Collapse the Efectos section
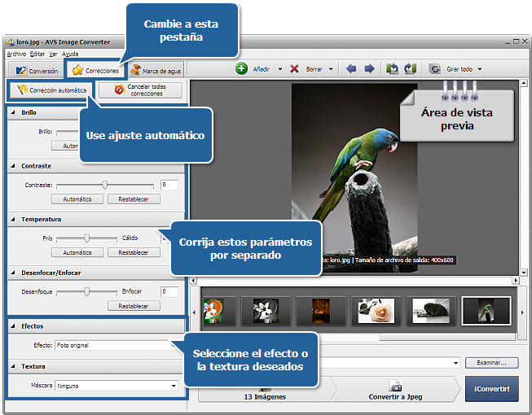 13,326
